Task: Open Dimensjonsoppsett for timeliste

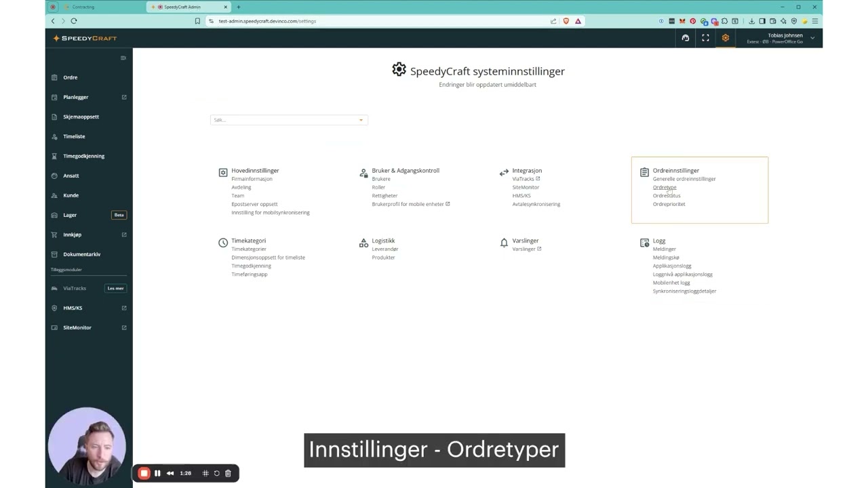Action: pos(268,258)
